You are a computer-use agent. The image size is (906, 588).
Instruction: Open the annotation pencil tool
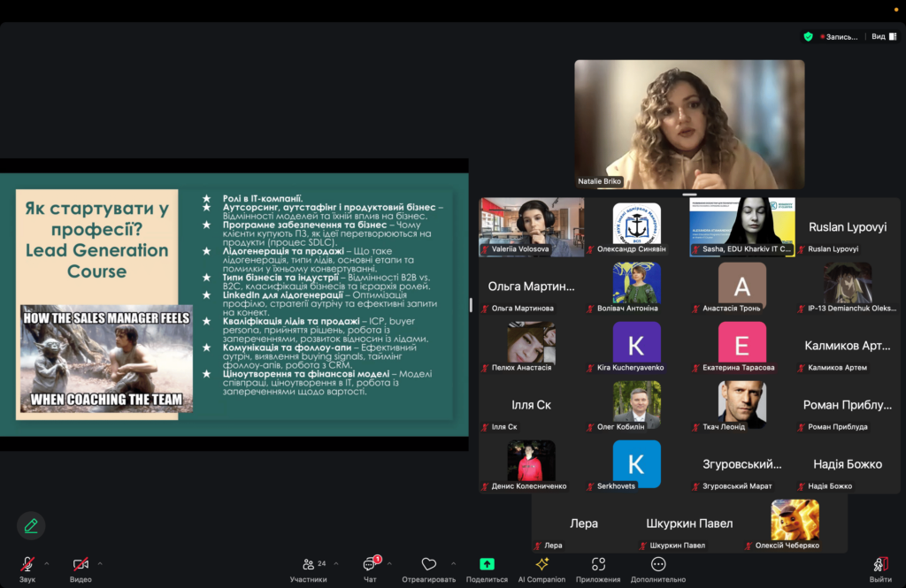(31, 525)
